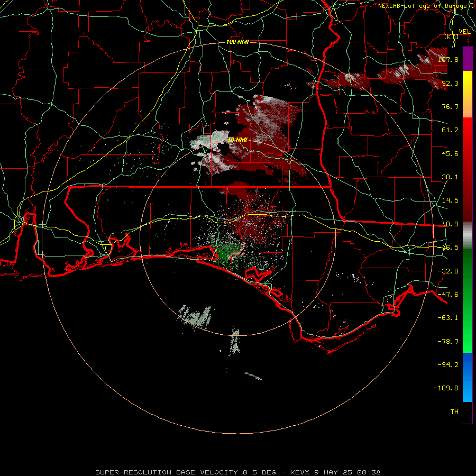This screenshot has height=476, width=476.
Task: Click the 100 NMI range ring label
Action: [237, 42]
